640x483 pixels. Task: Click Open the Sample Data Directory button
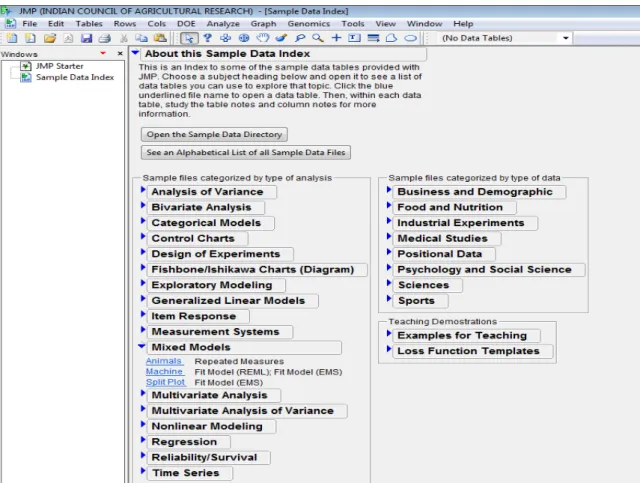(214, 134)
